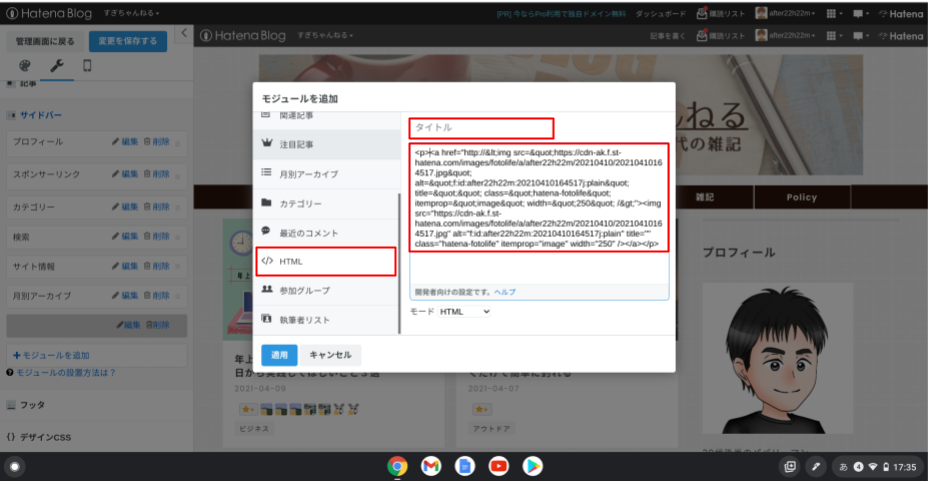Screen dimensions: 932x485
Task: Open Chrome from the shelf
Action: click(397, 467)
